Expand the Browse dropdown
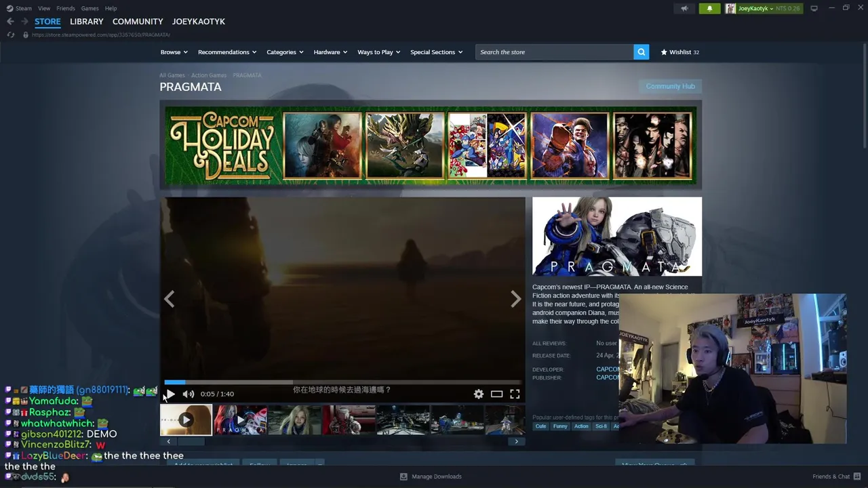Screen dimensions: 868x488 coord(174,52)
